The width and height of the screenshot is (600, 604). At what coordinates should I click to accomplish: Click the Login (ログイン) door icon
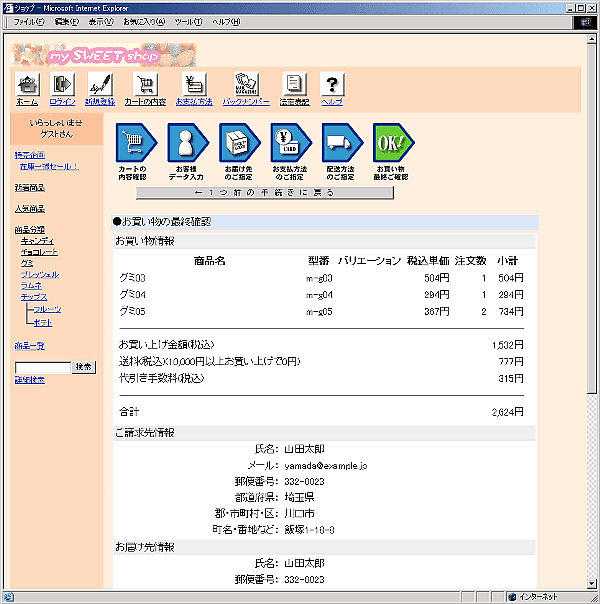[x=62, y=84]
